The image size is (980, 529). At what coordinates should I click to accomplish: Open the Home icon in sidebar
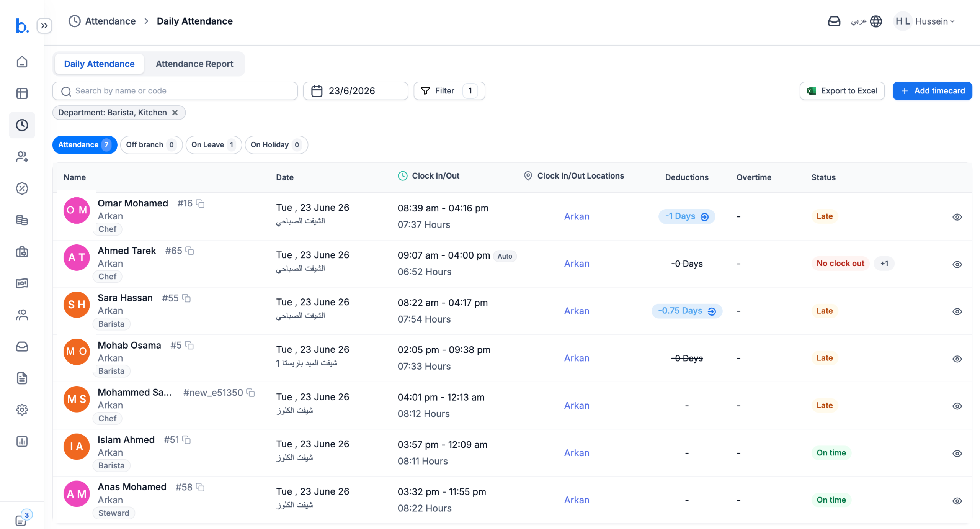(22, 62)
